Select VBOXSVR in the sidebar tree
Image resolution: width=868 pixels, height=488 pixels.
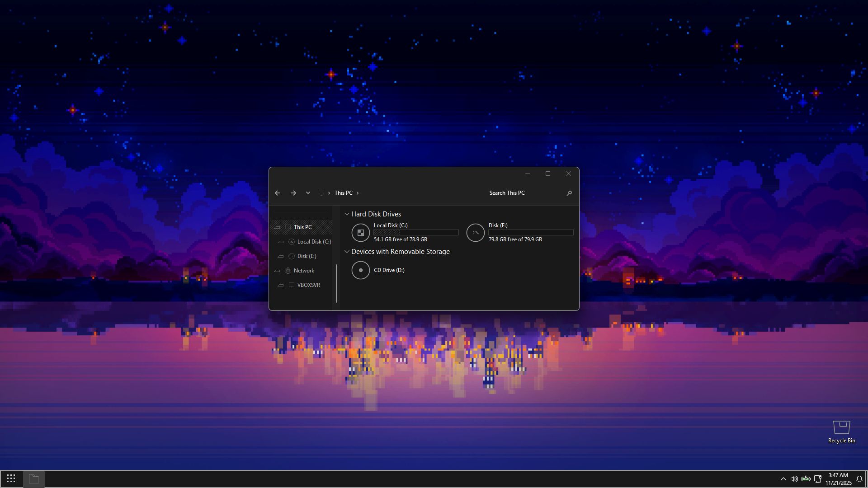[x=308, y=285]
